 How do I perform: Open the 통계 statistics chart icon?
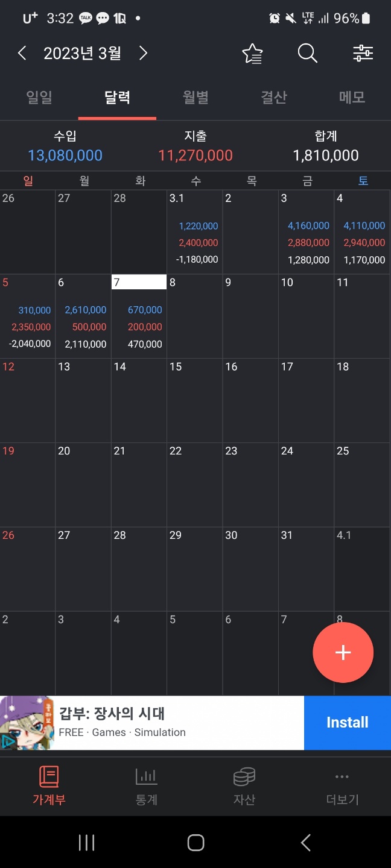click(147, 777)
